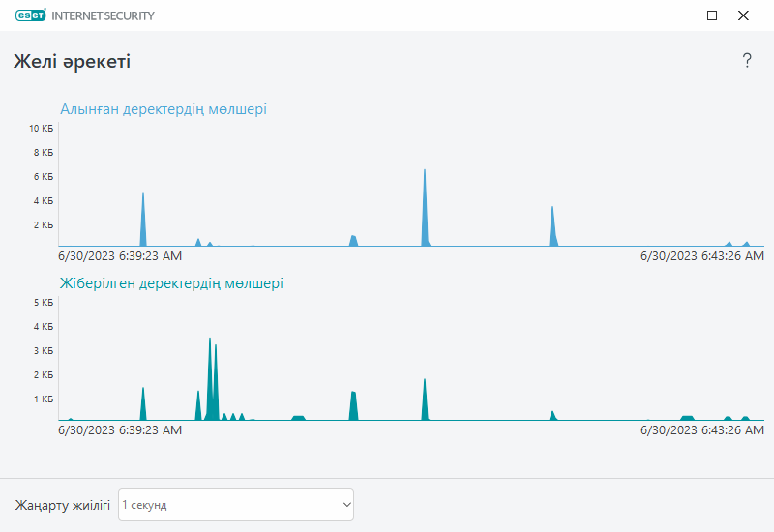Screen dimensions: 774x532
Task: Open the refresh rate dropdown showing 1 секунд
Action: (236, 505)
